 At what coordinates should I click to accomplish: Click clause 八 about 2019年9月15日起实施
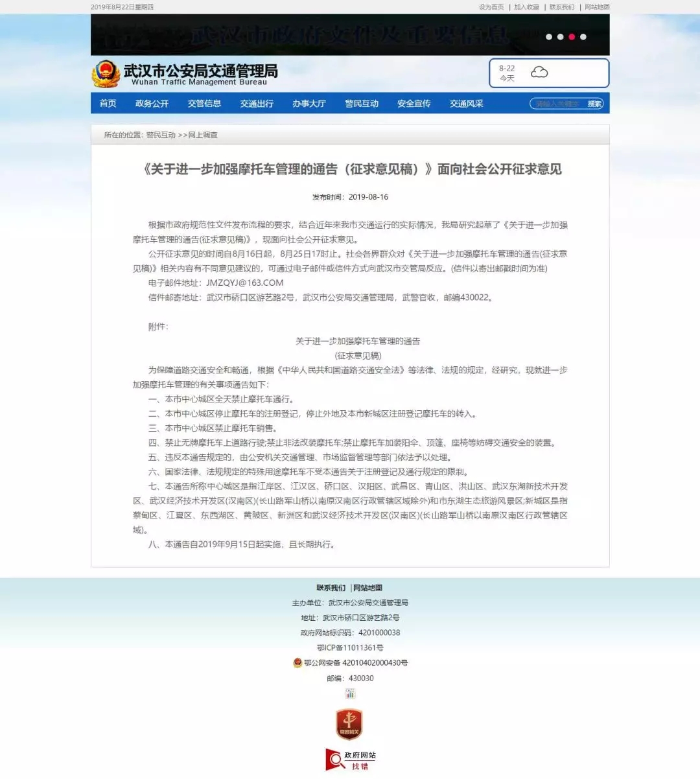pos(243,544)
